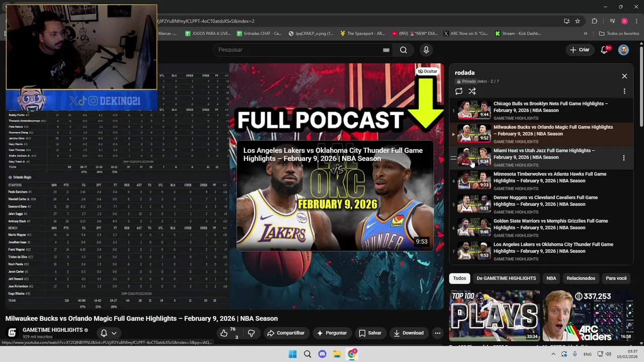
Task: Play Golden State Warriors vs Memphis Grizzlies item
Action: (x=541, y=228)
